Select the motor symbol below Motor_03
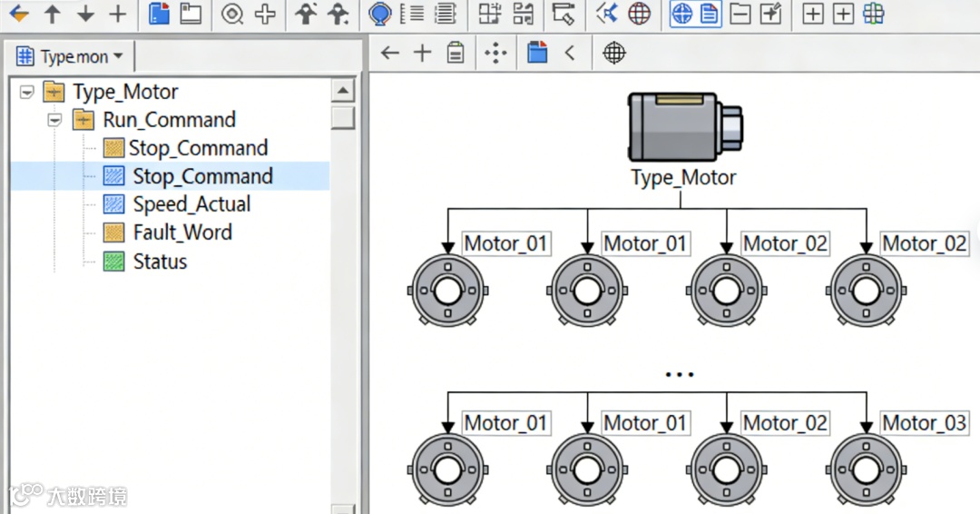This screenshot has width=980, height=514. (x=866, y=470)
